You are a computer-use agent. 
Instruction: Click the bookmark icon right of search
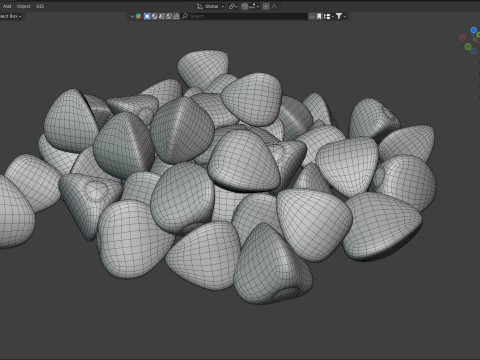coord(319,16)
